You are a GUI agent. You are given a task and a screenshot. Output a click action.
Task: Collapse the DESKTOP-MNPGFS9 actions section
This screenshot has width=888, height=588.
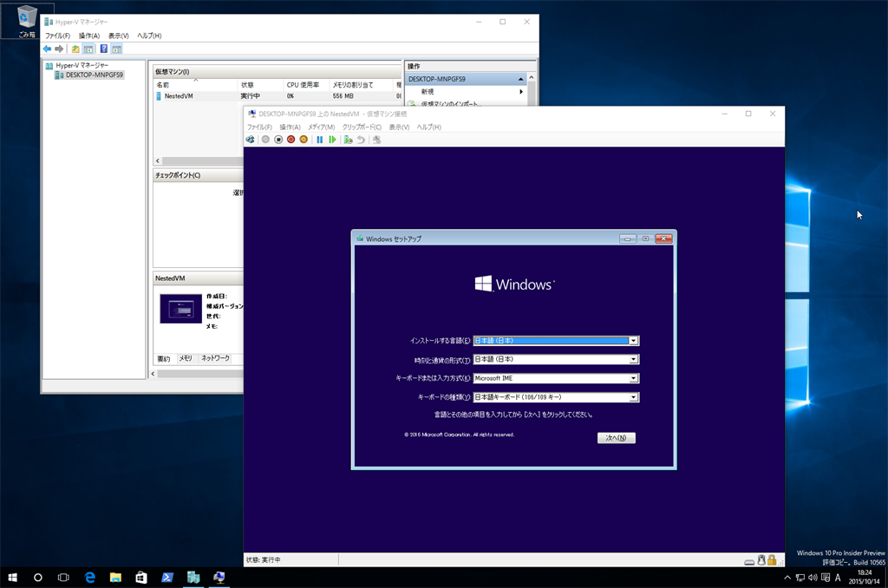point(521,79)
